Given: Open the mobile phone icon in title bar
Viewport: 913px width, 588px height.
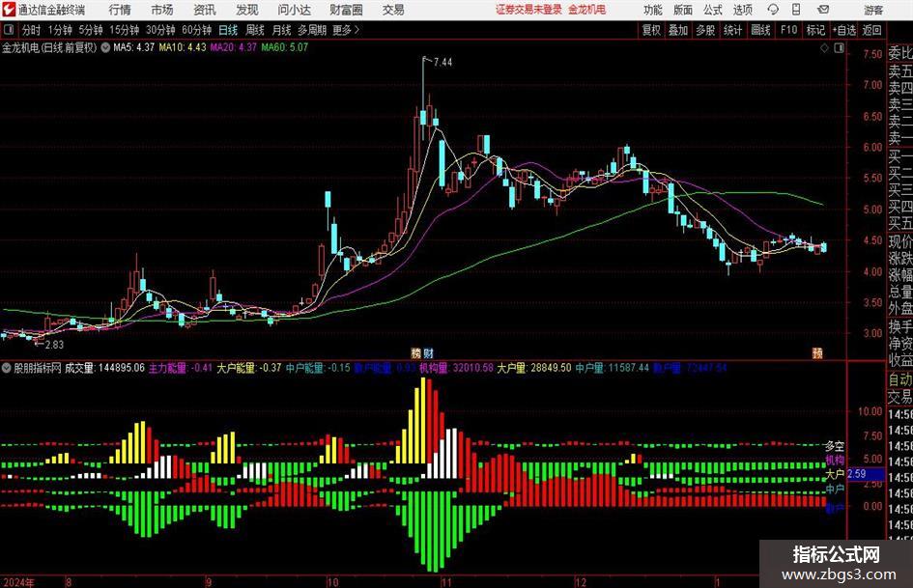Looking at the screenshot, I should pyautogui.click(x=796, y=10).
